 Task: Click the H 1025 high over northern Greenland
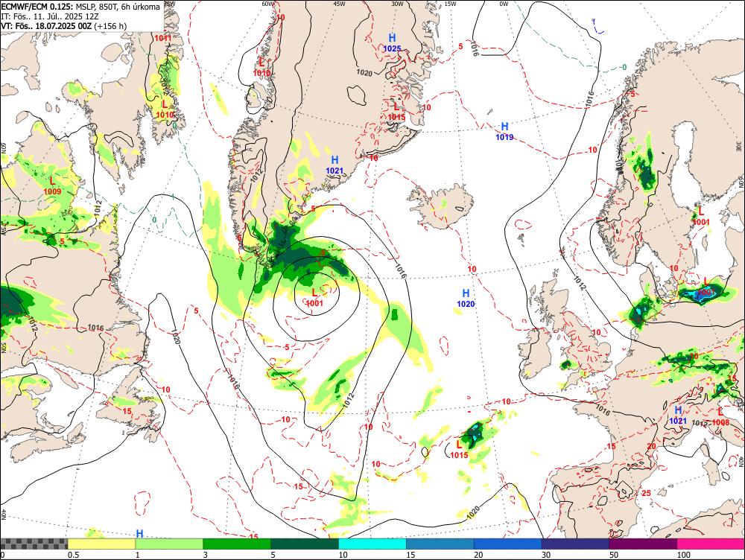tap(392, 42)
